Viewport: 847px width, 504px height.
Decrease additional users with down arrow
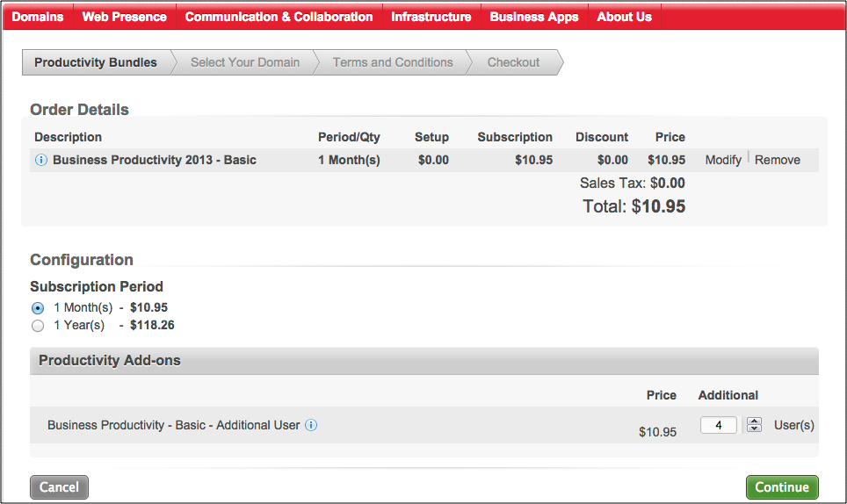pyautogui.click(x=754, y=429)
